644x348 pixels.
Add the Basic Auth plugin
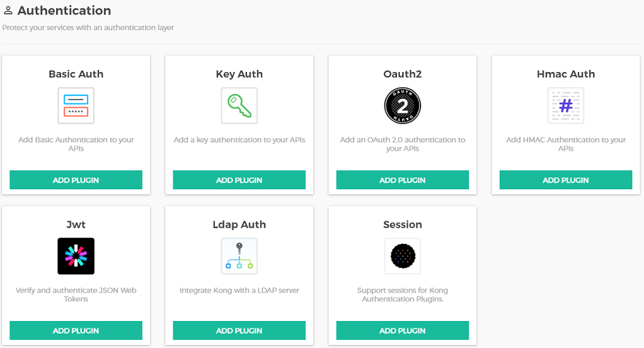76,180
